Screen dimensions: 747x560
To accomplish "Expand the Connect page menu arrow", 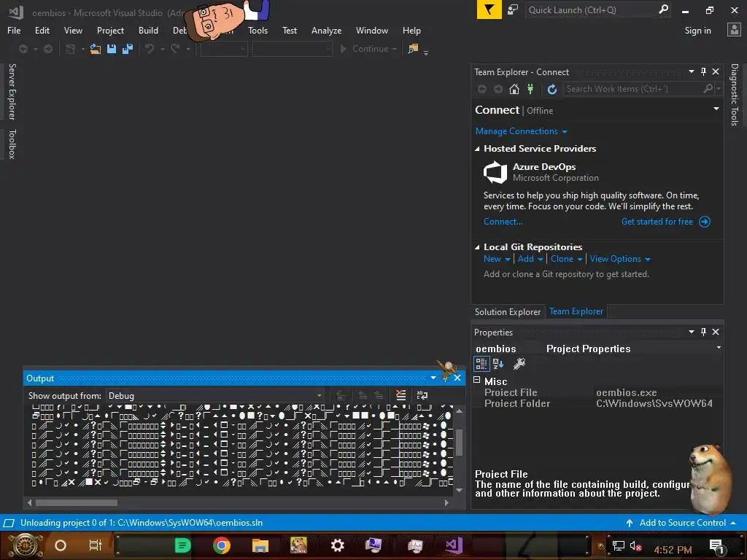I will point(716,109).
